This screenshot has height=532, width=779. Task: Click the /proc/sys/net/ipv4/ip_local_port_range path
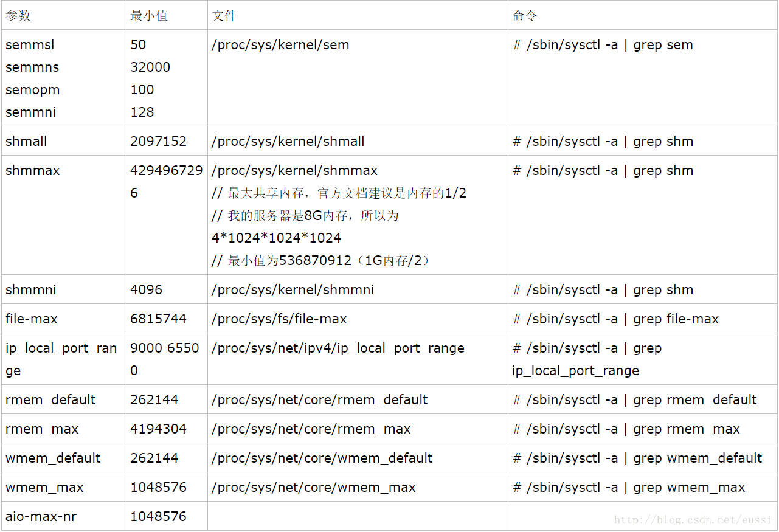338,348
